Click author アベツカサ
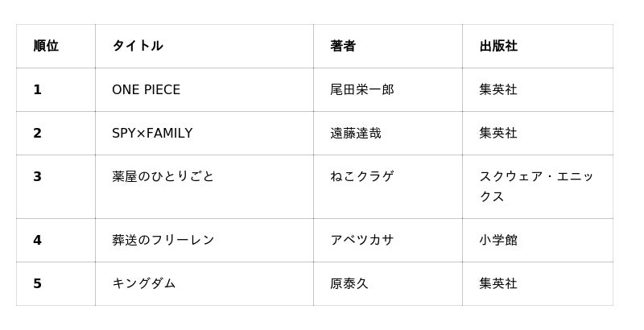The width and height of the screenshot is (644, 330). click(x=362, y=240)
